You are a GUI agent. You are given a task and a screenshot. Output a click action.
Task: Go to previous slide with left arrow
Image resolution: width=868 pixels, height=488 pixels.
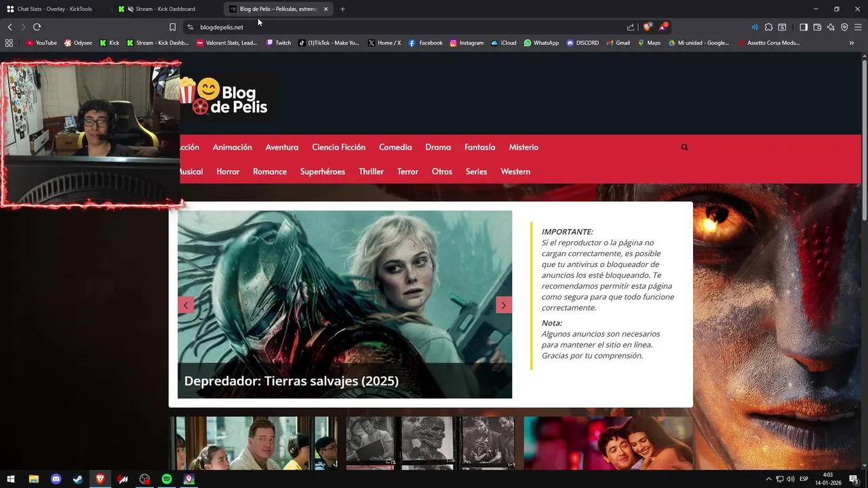[x=186, y=305]
